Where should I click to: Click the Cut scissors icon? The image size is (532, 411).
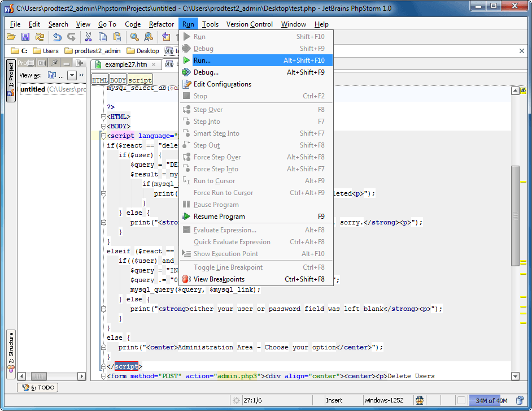88,37
